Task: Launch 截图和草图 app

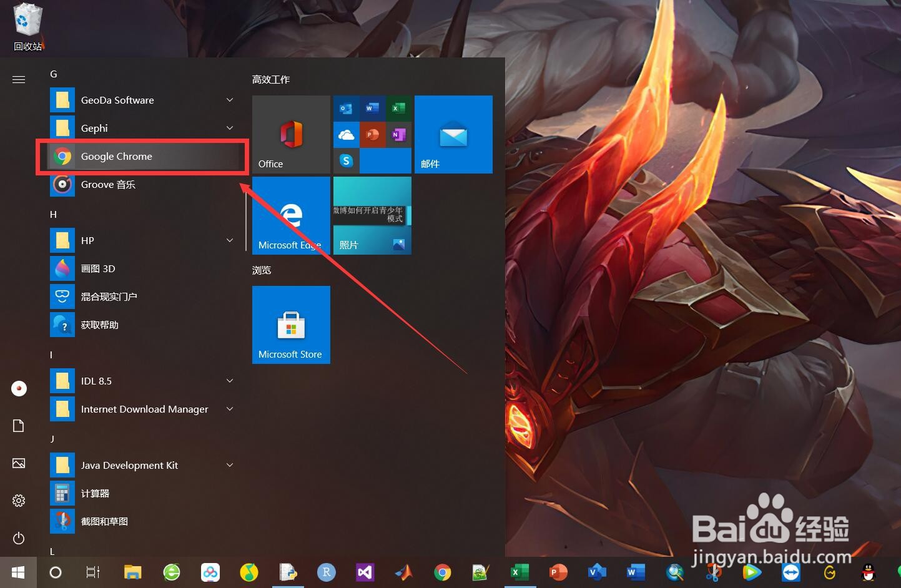Action: click(144, 521)
